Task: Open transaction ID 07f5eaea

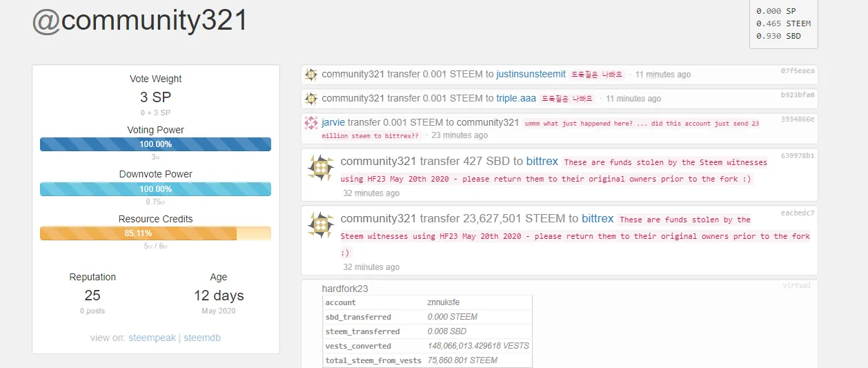Action: click(x=798, y=70)
